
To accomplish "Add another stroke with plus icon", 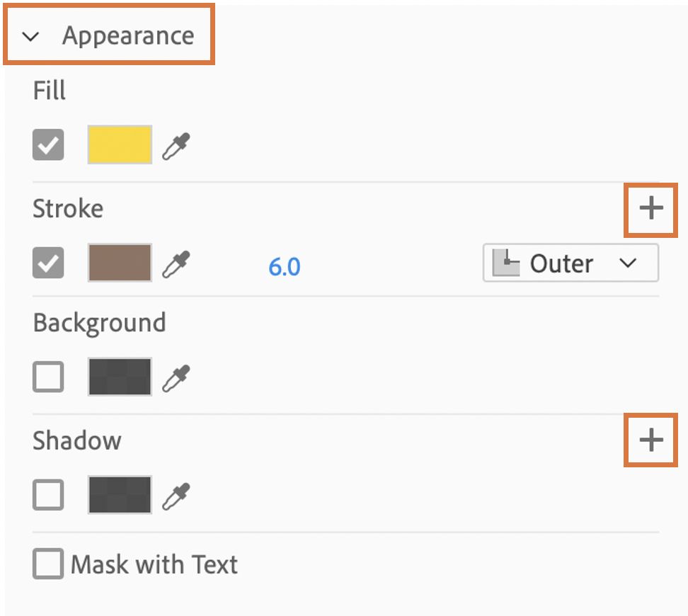I will click(x=650, y=209).
